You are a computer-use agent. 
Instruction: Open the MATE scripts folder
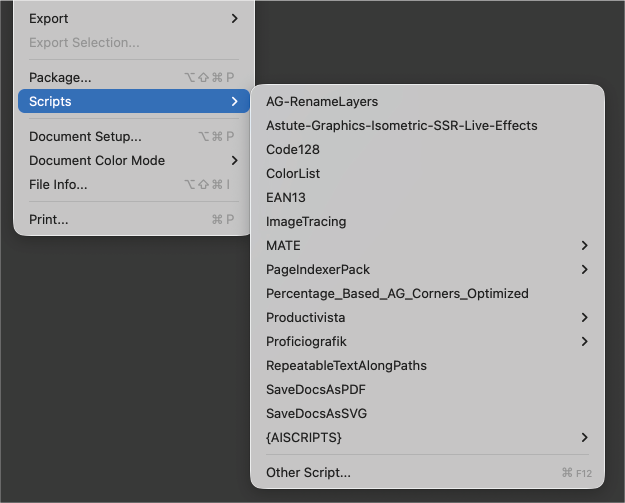pyautogui.click(x=427, y=246)
